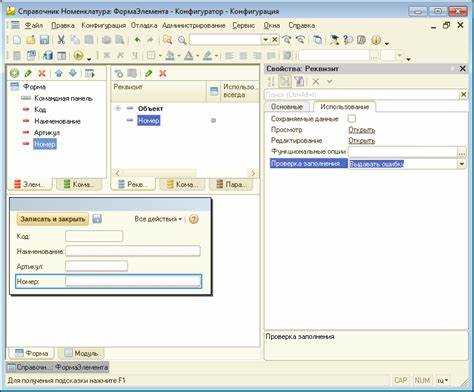The image size is (474, 392).
Task: Add a new form element with green plus
Action: point(14,73)
